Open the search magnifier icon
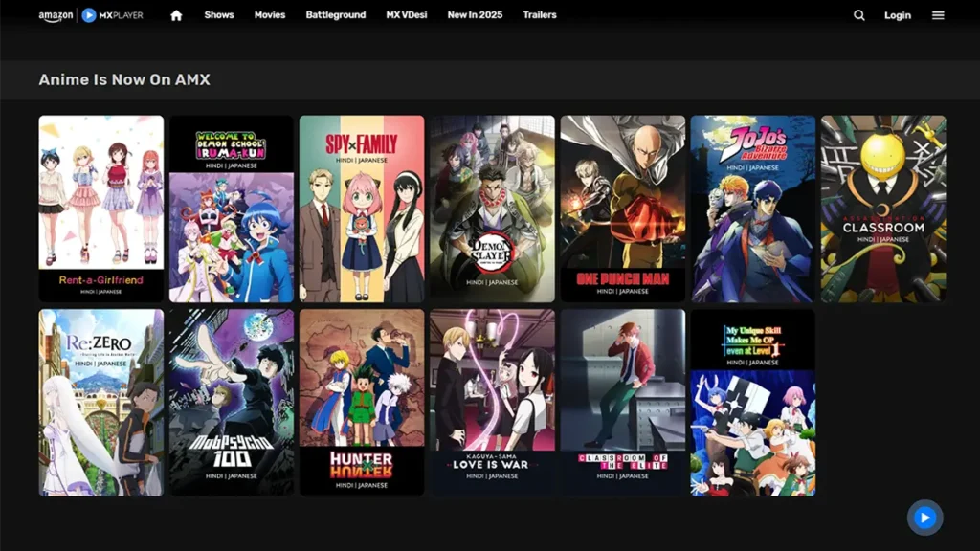The height and width of the screenshot is (551, 980). coord(859,15)
